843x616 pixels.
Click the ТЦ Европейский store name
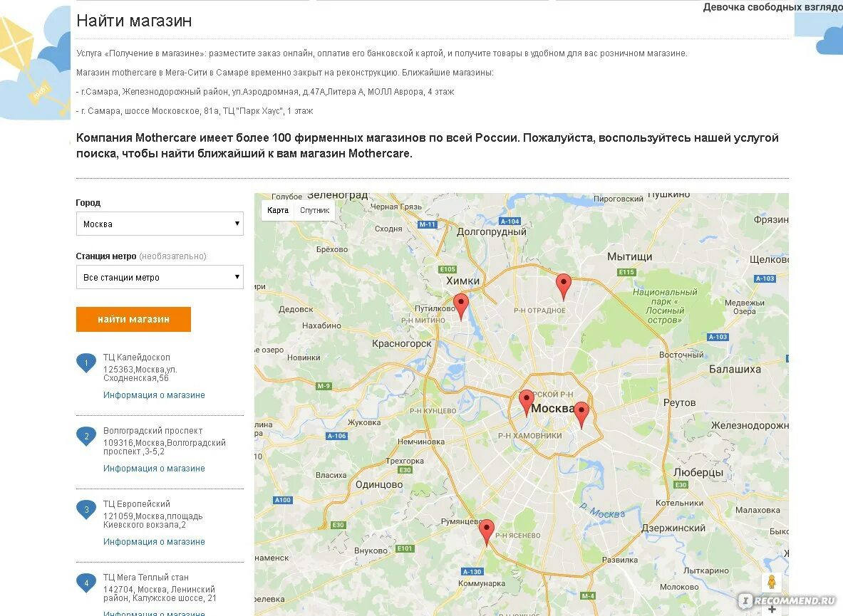pyautogui.click(x=137, y=503)
